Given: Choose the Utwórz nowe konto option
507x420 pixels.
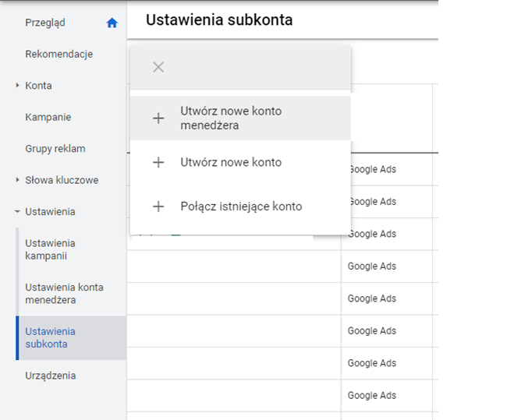Looking at the screenshot, I should tap(231, 163).
